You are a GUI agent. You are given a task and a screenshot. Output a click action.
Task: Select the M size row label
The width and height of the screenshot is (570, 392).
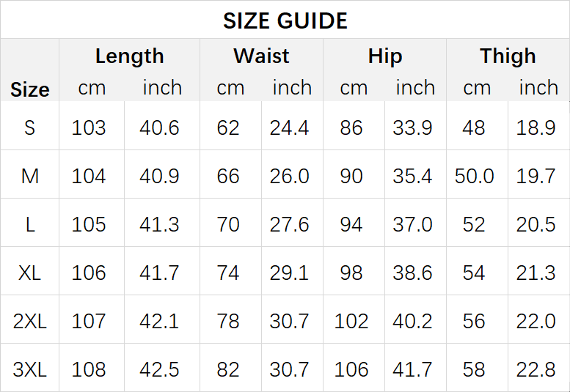click(x=30, y=177)
